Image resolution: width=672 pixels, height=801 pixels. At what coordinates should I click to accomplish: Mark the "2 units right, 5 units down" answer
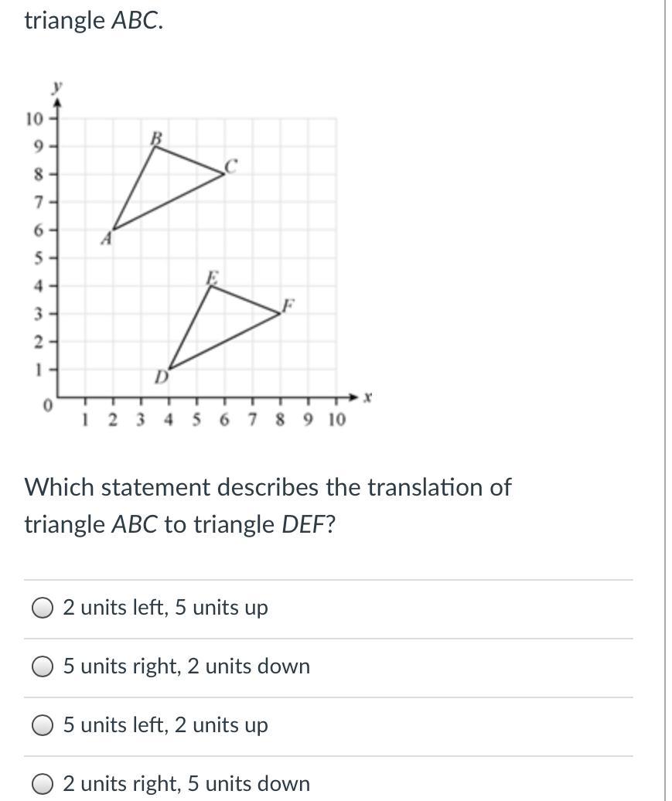tap(43, 784)
